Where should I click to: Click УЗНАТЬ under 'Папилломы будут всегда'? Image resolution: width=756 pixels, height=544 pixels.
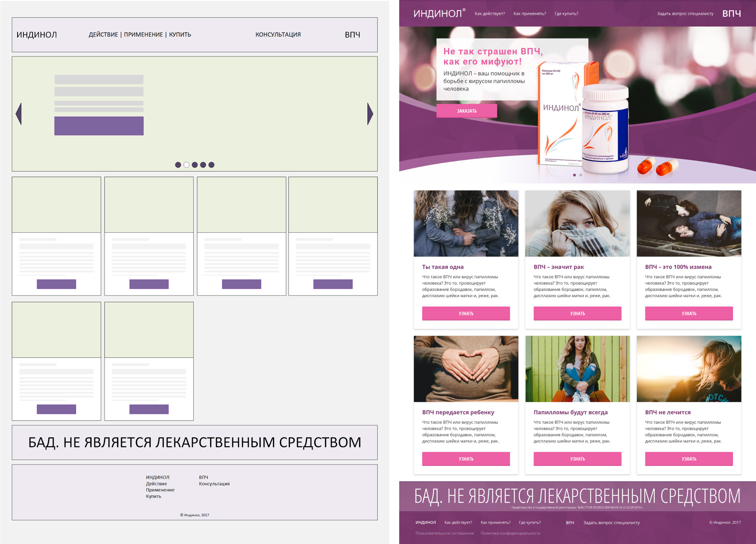pos(577,459)
